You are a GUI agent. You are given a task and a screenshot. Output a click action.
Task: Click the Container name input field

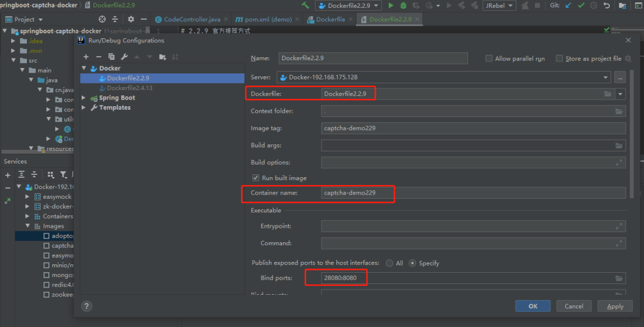click(473, 193)
